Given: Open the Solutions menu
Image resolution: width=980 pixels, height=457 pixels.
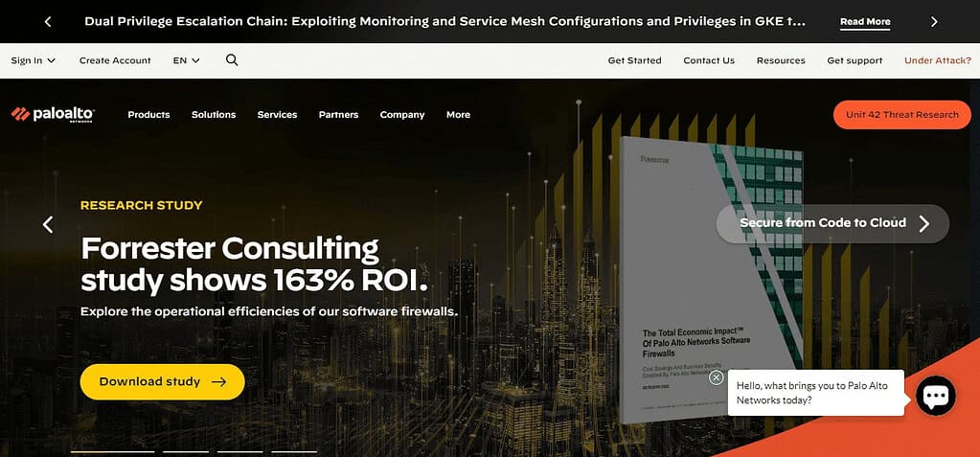Looking at the screenshot, I should pyautogui.click(x=214, y=114).
